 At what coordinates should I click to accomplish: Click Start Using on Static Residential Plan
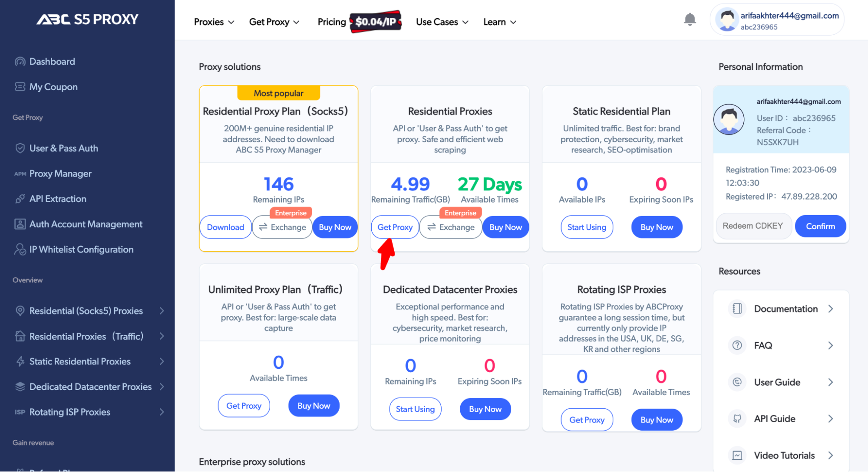click(x=587, y=227)
